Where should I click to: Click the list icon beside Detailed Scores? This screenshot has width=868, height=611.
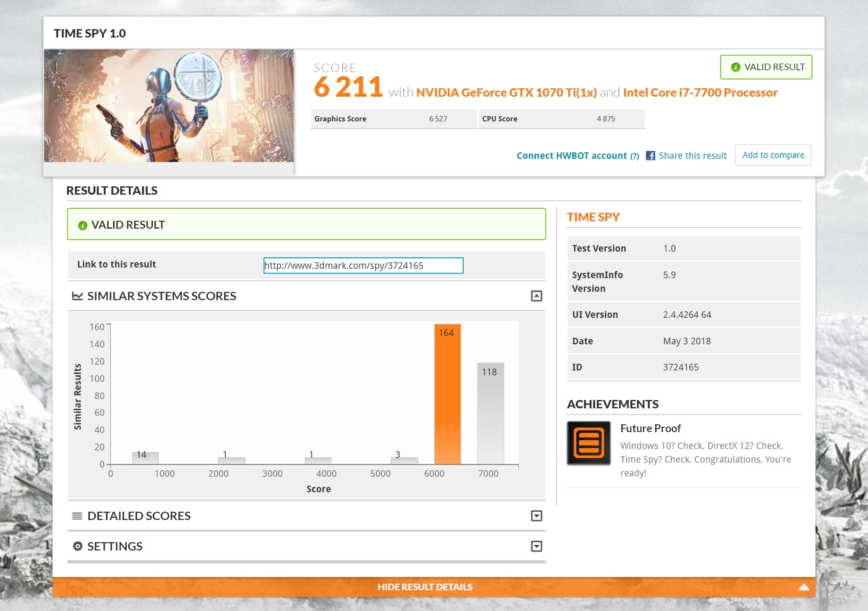click(77, 516)
